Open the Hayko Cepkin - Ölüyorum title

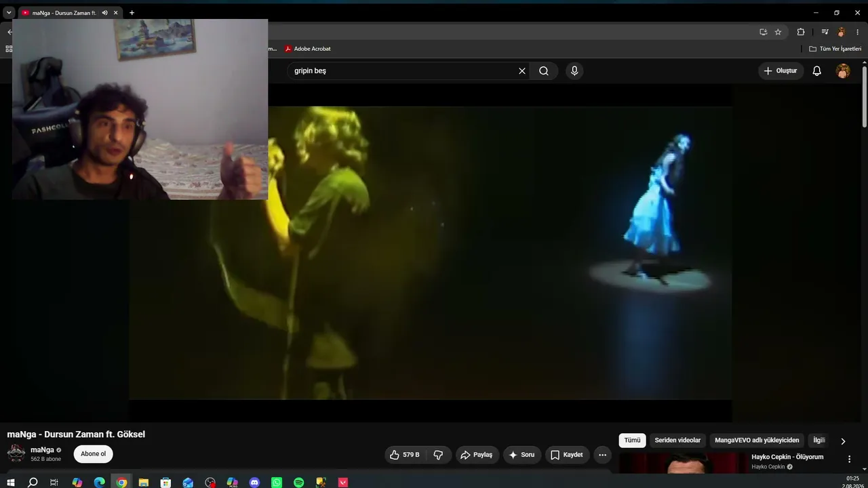point(787,457)
